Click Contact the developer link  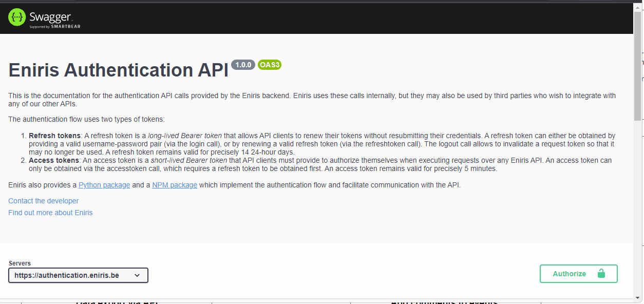(x=44, y=201)
